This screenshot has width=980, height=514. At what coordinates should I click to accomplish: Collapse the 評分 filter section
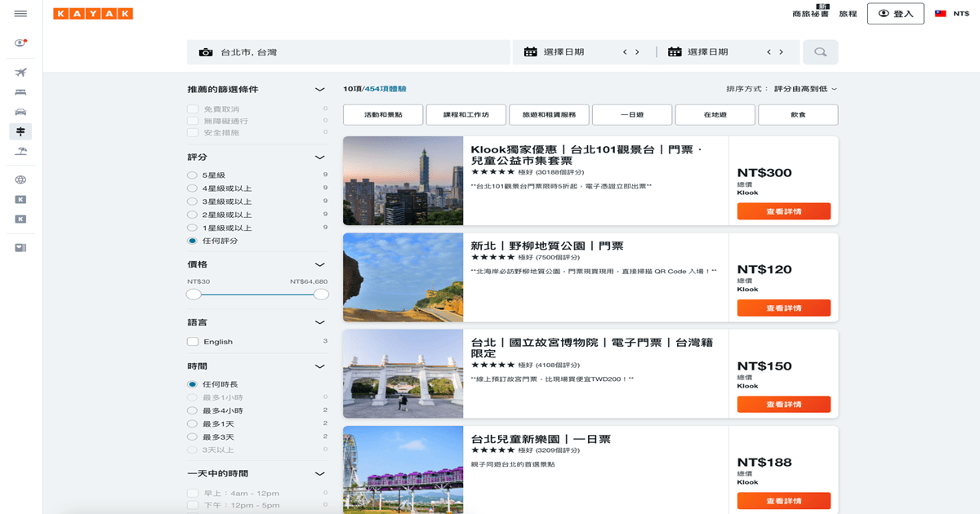(320, 157)
